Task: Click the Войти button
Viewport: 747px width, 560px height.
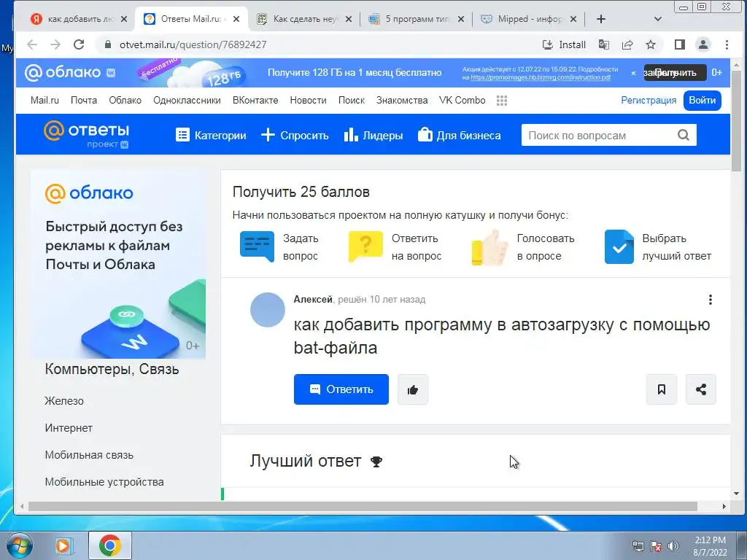Action: point(703,101)
